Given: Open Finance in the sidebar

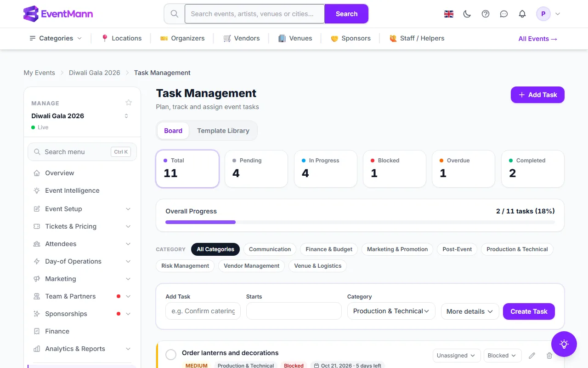Looking at the screenshot, I should tap(82, 331).
